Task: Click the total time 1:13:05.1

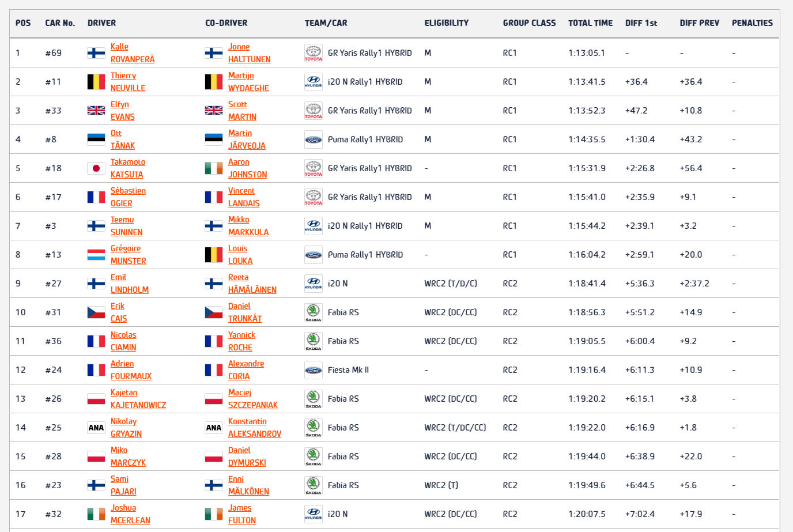Action: click(587, 53)
